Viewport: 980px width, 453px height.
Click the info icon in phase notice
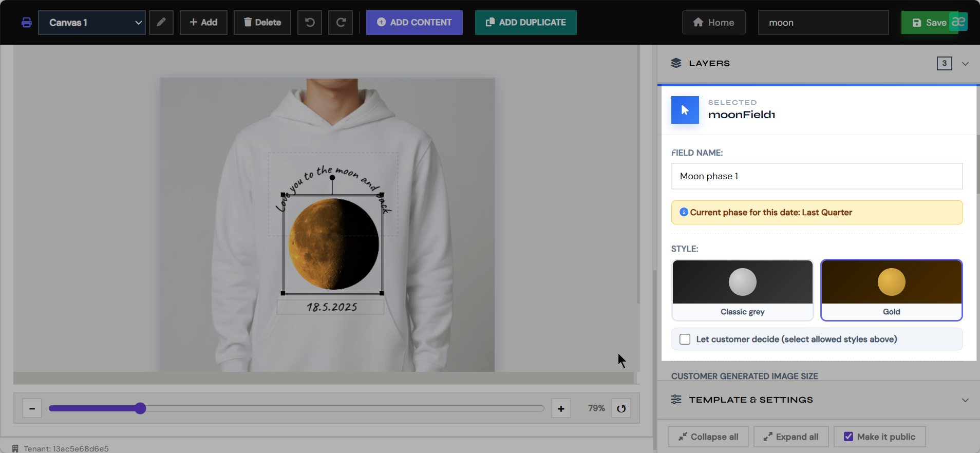point(684,212)
